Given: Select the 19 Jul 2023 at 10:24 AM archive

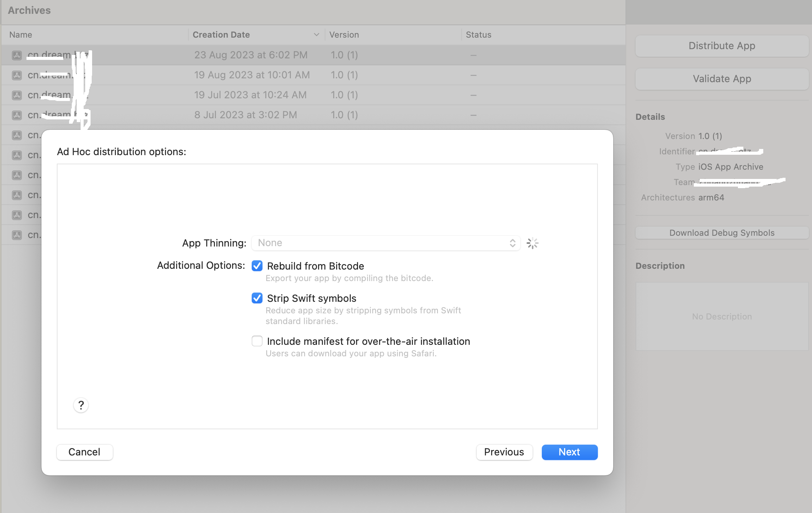Looking at the screenshot, I should point(314,95).
